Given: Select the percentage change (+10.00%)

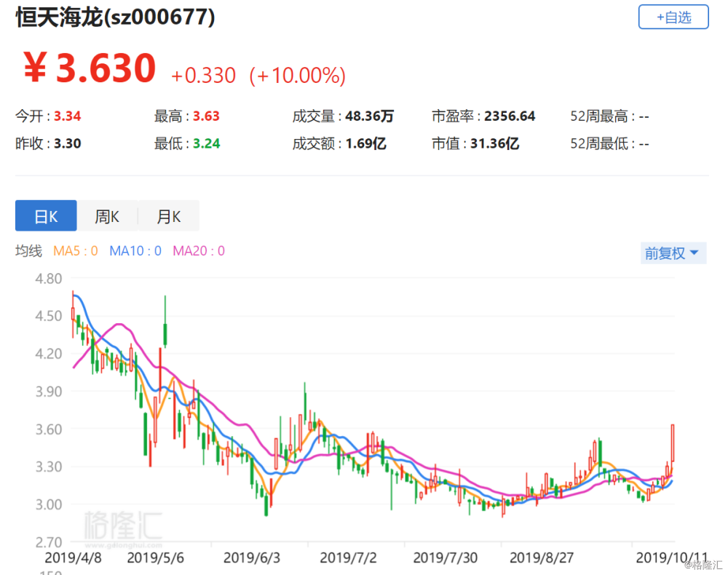Looking at the screenshot, I should 298,76.
